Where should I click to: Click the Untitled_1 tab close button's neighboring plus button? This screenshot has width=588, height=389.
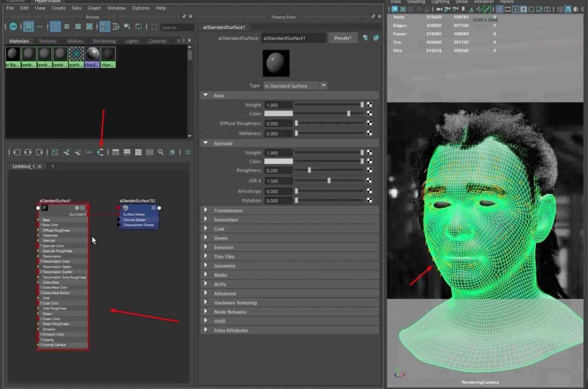click(52, 166)
